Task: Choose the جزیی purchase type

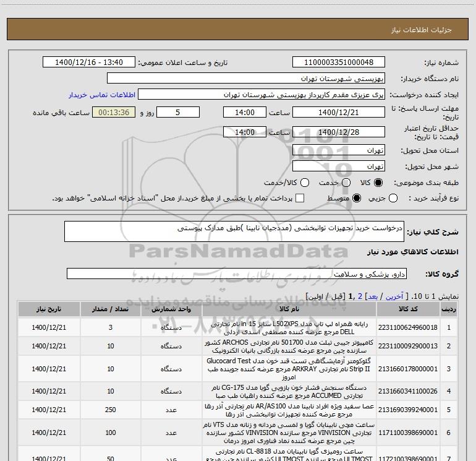Action: tap(393, 198)
